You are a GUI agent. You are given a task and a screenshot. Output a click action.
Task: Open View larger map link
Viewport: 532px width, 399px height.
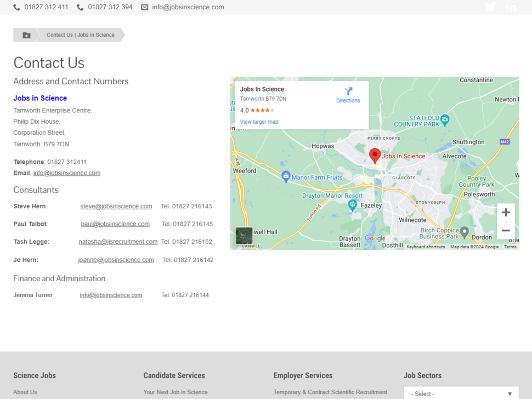click(x=259, y=122)
